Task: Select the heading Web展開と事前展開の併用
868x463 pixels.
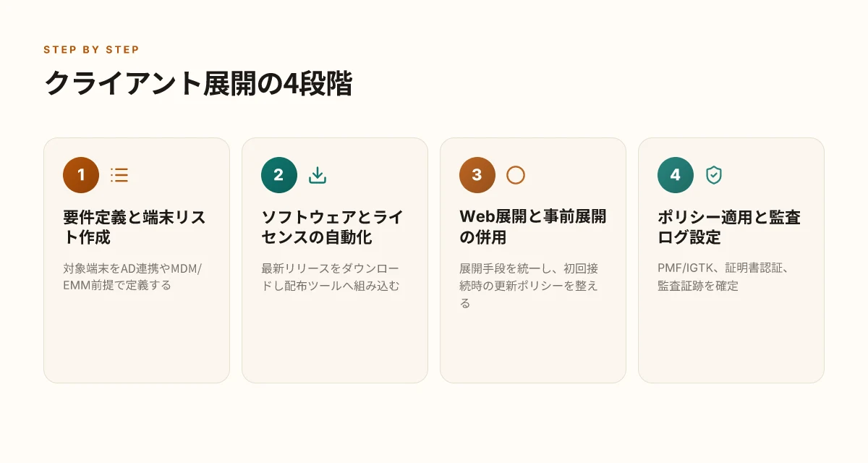Action: 533,227
